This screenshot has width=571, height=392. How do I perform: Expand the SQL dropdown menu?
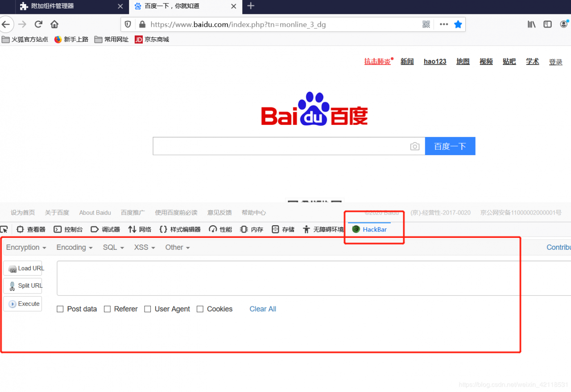(113, 248)
